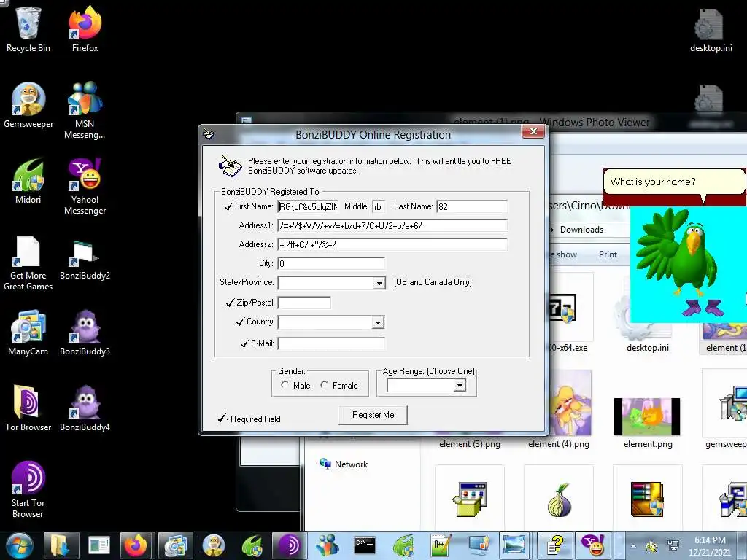747x560 pixels.
Task: Select the Get More Great Games shortcut
Action: 28,263
